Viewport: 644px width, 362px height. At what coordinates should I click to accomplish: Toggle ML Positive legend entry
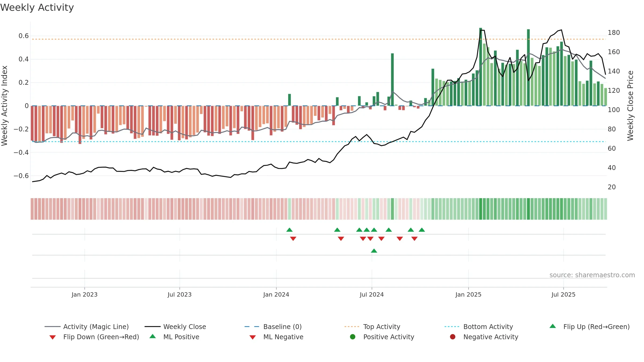(x=174, y=337)
